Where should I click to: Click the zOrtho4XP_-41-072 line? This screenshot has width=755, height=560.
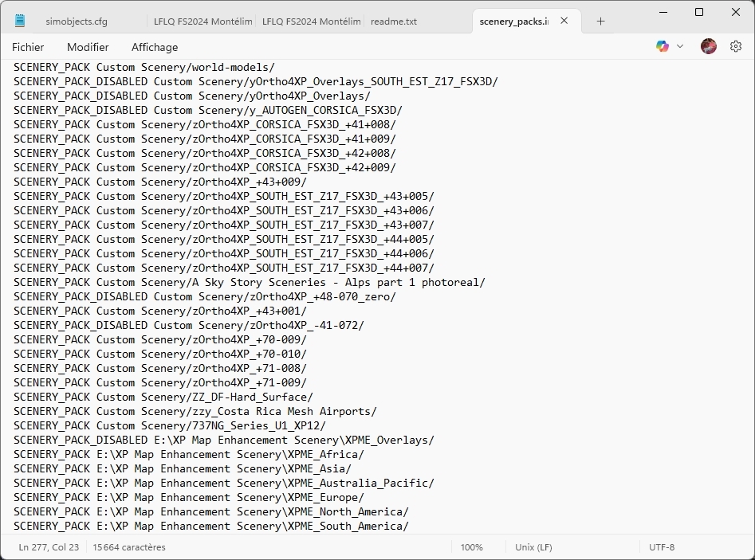pyautogui.click(x=189, y=325)
